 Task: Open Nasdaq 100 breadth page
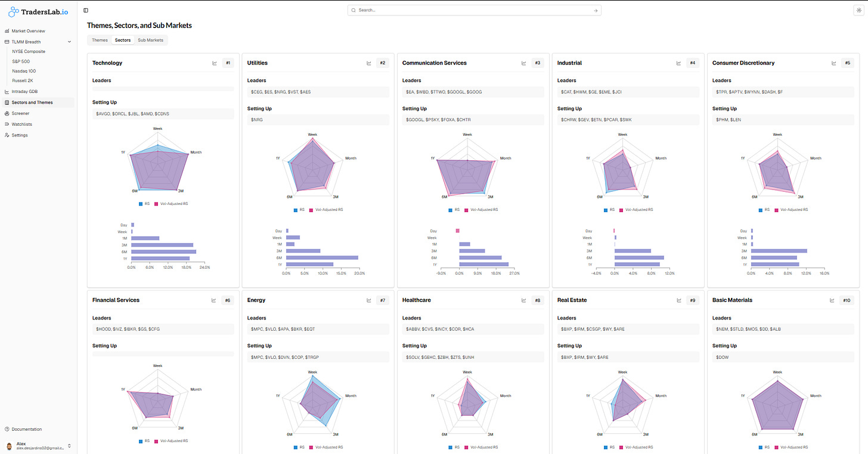(x=24, y=71)
